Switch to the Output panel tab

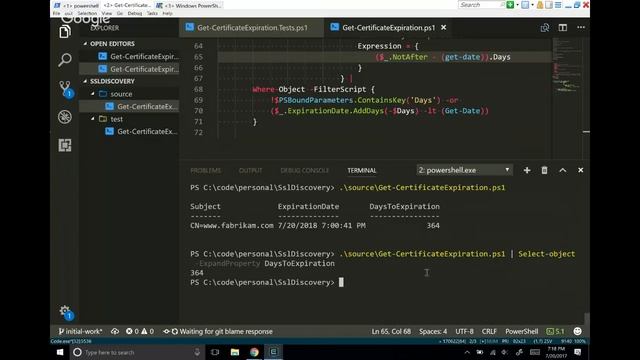click(x=251, y=171)
